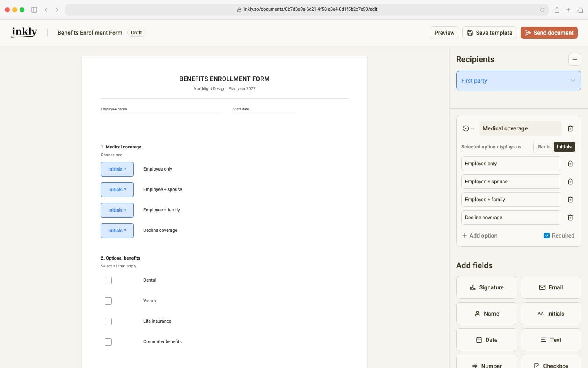Add a Text field
588x368 pixels.
pyautogui.click(x=551, y=340)
